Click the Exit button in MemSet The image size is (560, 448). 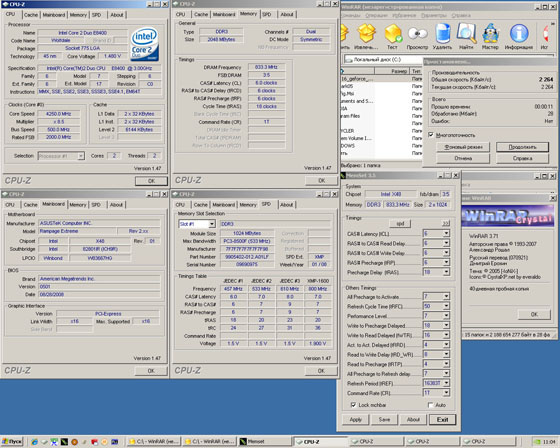click(x=442, y=419)
